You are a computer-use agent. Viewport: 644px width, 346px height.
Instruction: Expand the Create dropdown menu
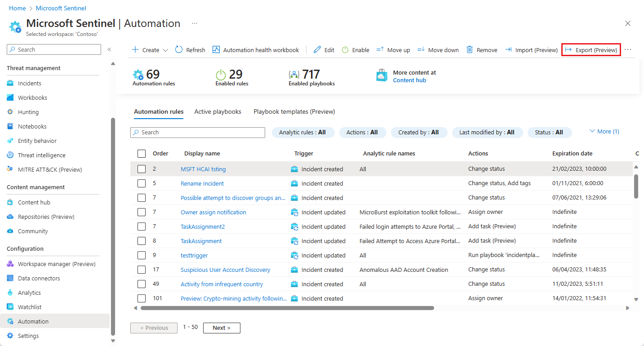point(150,50)
